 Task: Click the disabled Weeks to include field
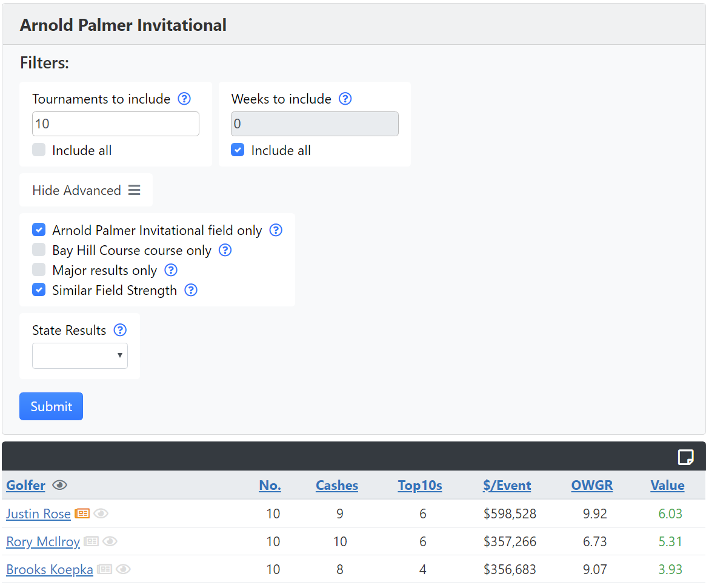pyautogui.click(x=315, y=124)
